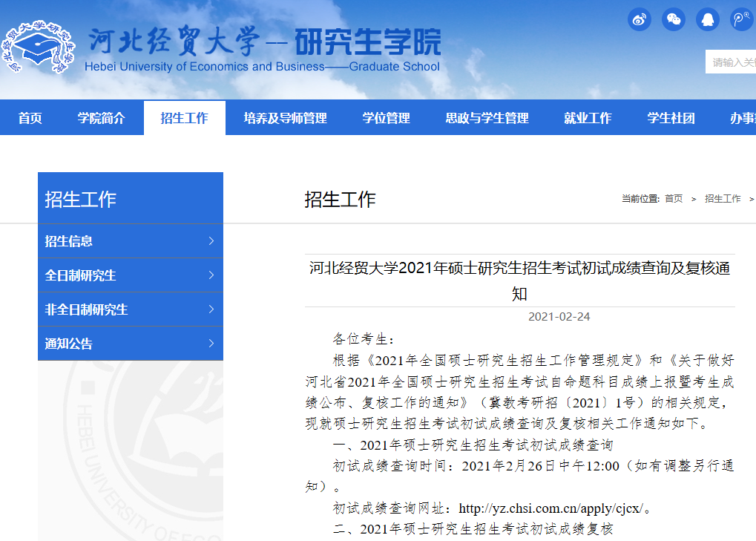Open 学院简介 navigation menu

(102, 118)
